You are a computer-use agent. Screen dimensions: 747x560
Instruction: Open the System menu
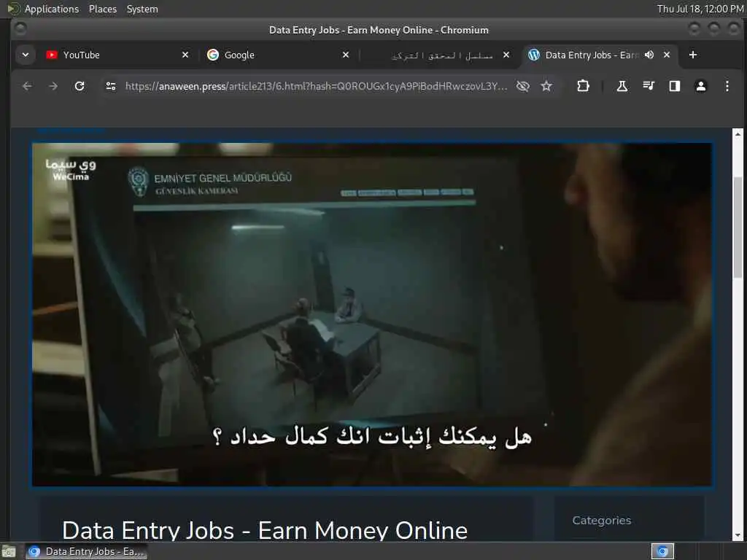click(142, 9)
